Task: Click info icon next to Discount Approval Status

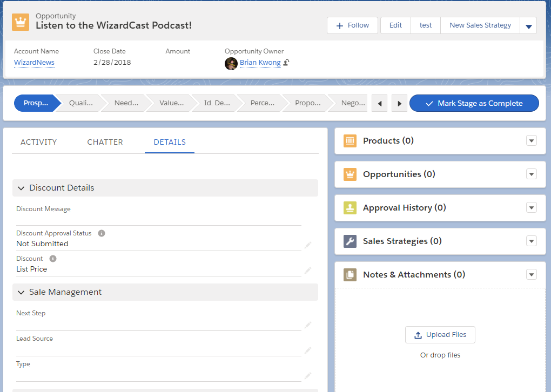Action: pos(102,233)
